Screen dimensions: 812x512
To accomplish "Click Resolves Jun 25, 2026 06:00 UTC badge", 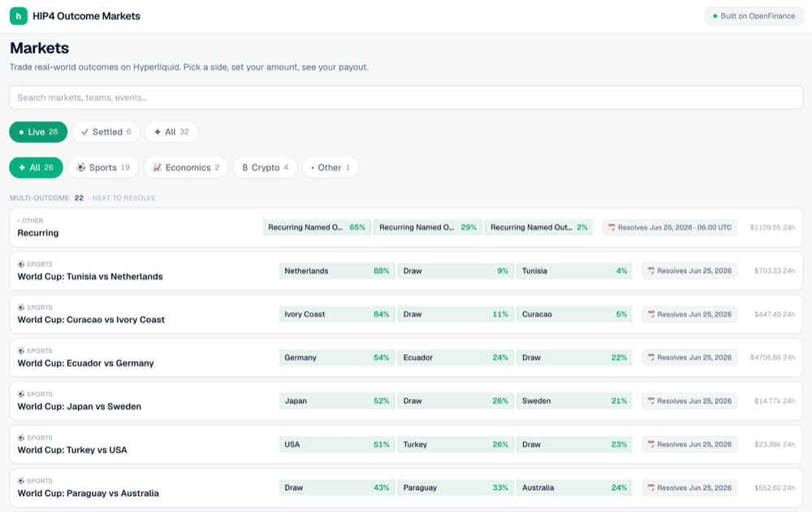I will coord(670,228).
